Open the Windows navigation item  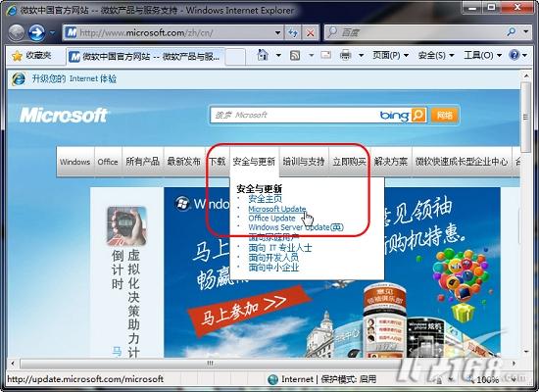pos(74,162)
